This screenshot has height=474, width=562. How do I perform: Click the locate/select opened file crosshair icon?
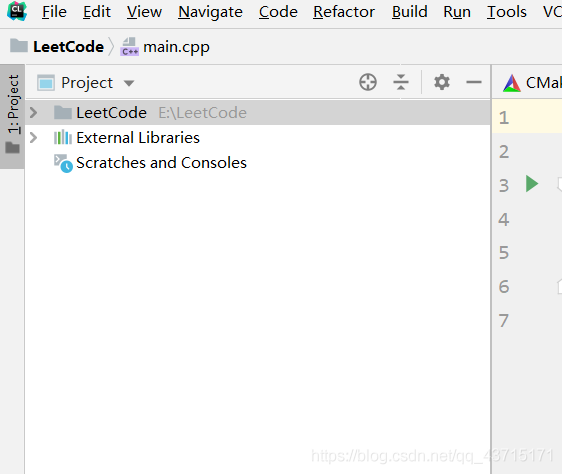pyautogui.click(x=368, y=82)
